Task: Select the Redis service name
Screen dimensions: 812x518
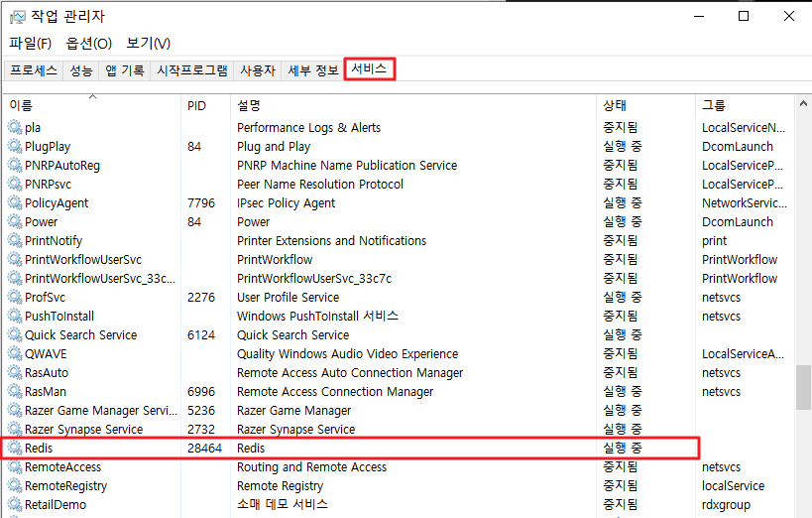Action: [x=39, y=448]
